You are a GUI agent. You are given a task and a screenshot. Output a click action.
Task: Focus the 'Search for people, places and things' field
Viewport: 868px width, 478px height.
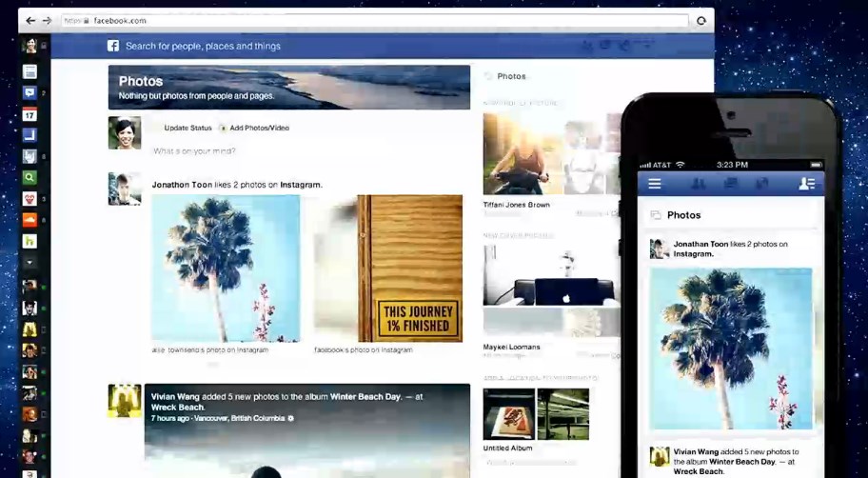[x=203, y=46]
